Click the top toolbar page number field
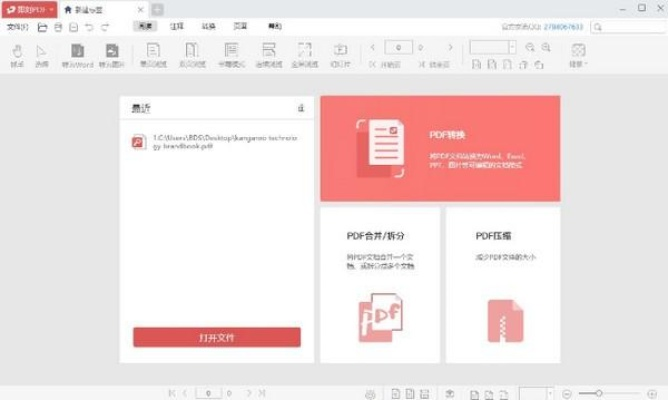Image resolution: width=668 pixels, height=400 pixels. [398, 47]
